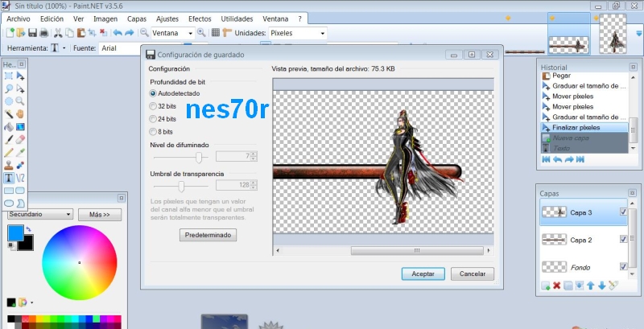Click the blue primary color swatch
Screen dimensions: 644x329
(15, 233)
